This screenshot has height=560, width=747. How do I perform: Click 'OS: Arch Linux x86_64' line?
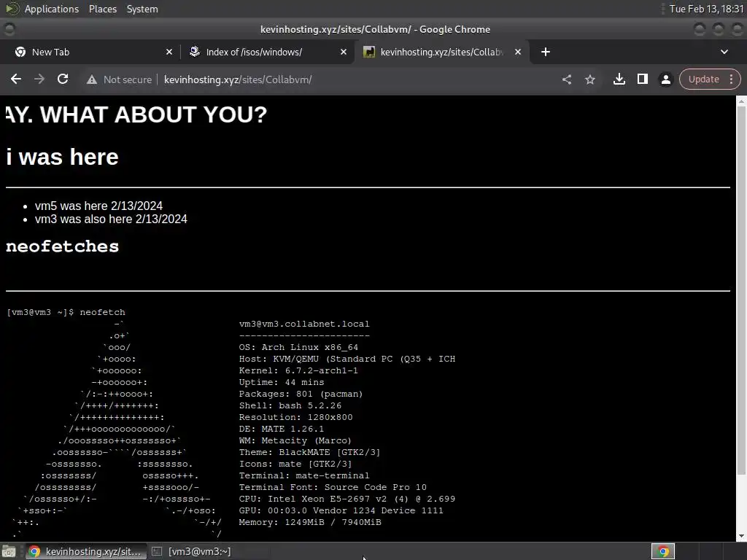pos(298,347)
